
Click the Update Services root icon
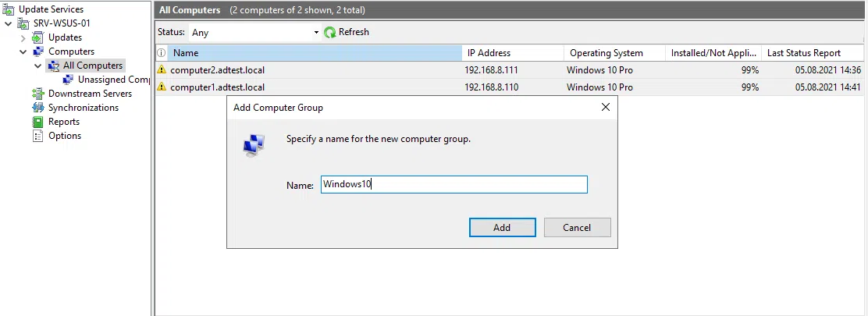coord(9,9)
